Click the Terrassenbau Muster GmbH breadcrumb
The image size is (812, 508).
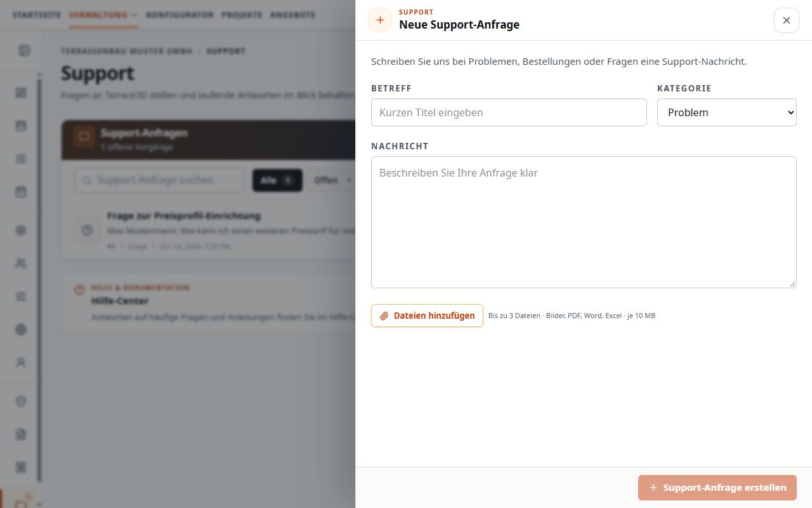127,51
